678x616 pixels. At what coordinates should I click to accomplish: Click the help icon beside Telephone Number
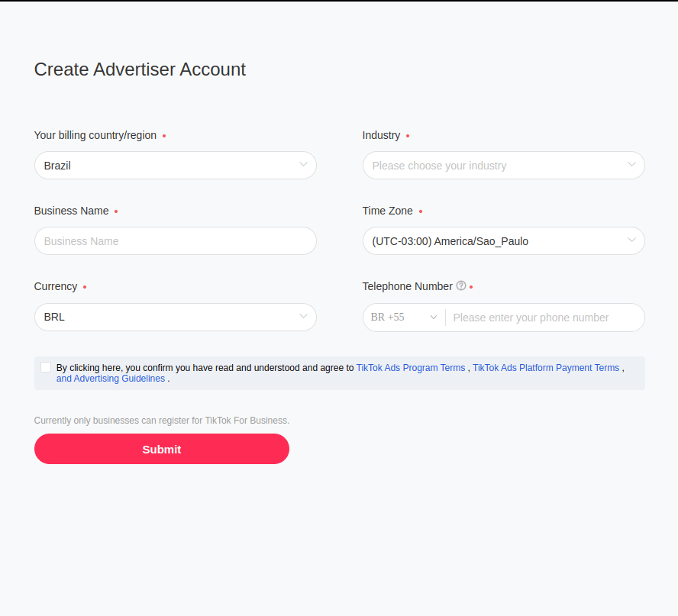pos(461,286)
